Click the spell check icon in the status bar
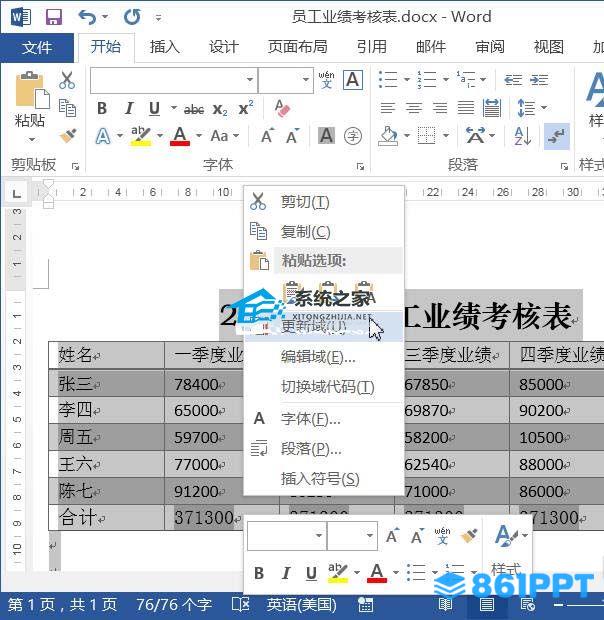The image size is (604, 620). (x=240, y=605)
